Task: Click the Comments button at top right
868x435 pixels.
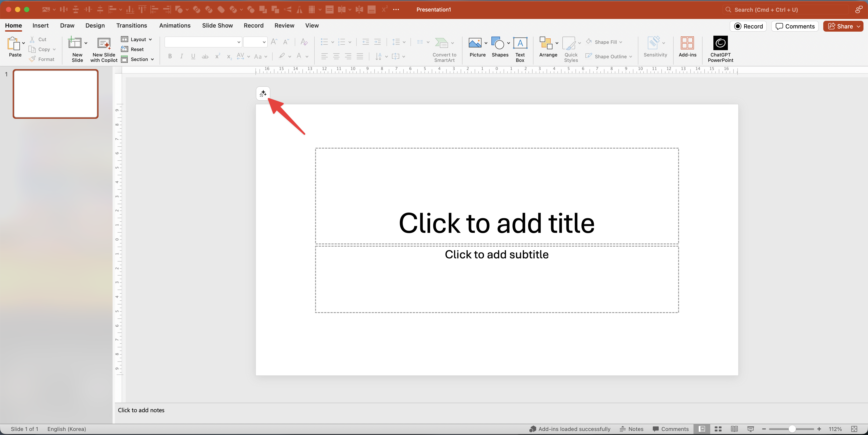Action: (x=795, y=26)
